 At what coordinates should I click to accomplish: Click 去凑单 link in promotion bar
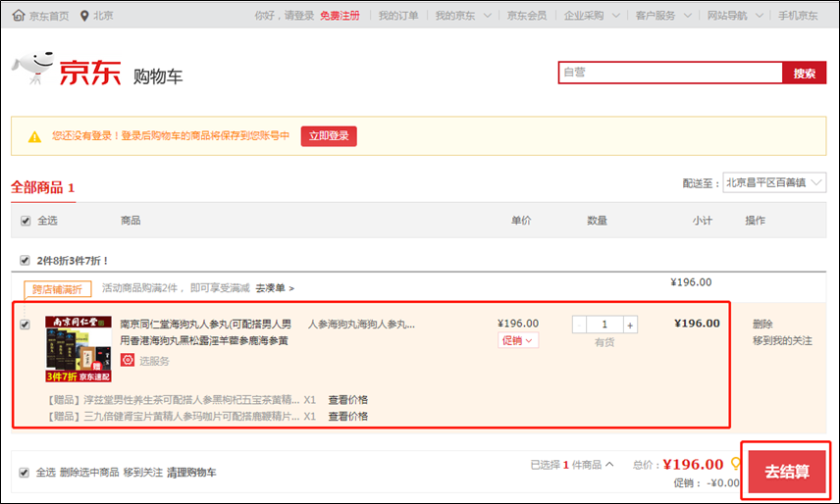[x=275, y=288]
